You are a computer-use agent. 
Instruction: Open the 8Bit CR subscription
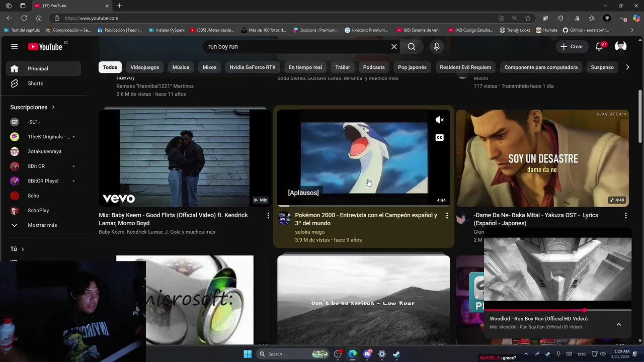click(43, 166)
